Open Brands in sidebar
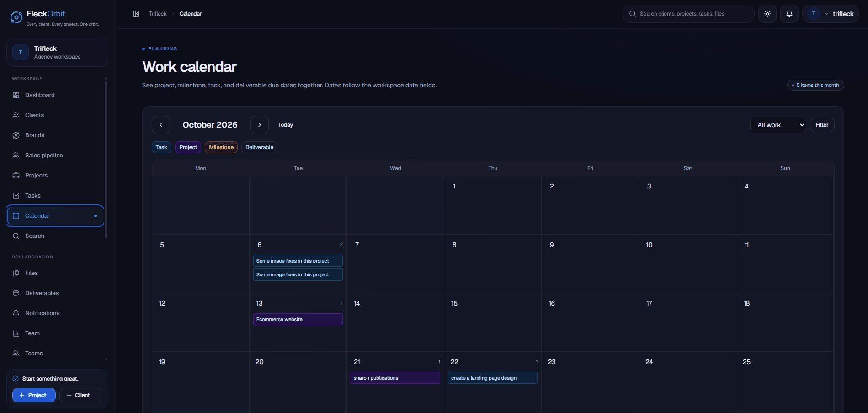Screen dimensions: 868x413 pyautogui.click(x=55, y=135)
